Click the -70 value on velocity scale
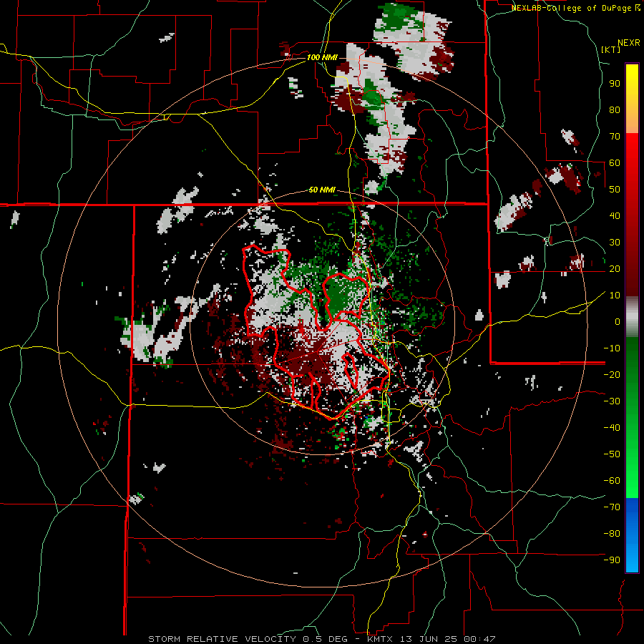 pyautogui.click(x=612, y=507)
